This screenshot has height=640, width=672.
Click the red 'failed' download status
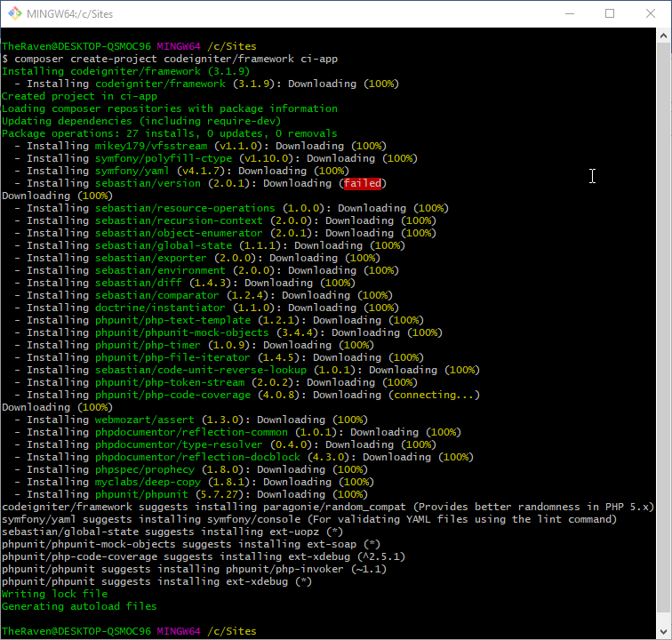point(363,183)
